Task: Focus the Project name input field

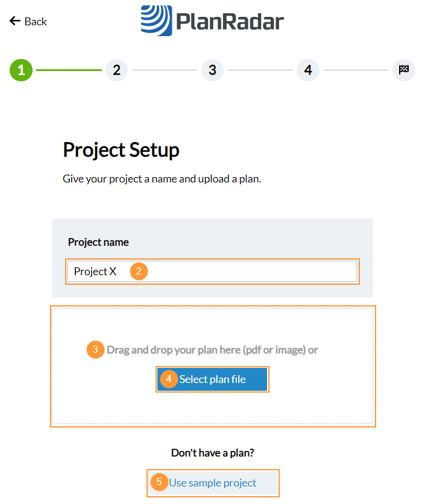Action: (x=241, y=272)
